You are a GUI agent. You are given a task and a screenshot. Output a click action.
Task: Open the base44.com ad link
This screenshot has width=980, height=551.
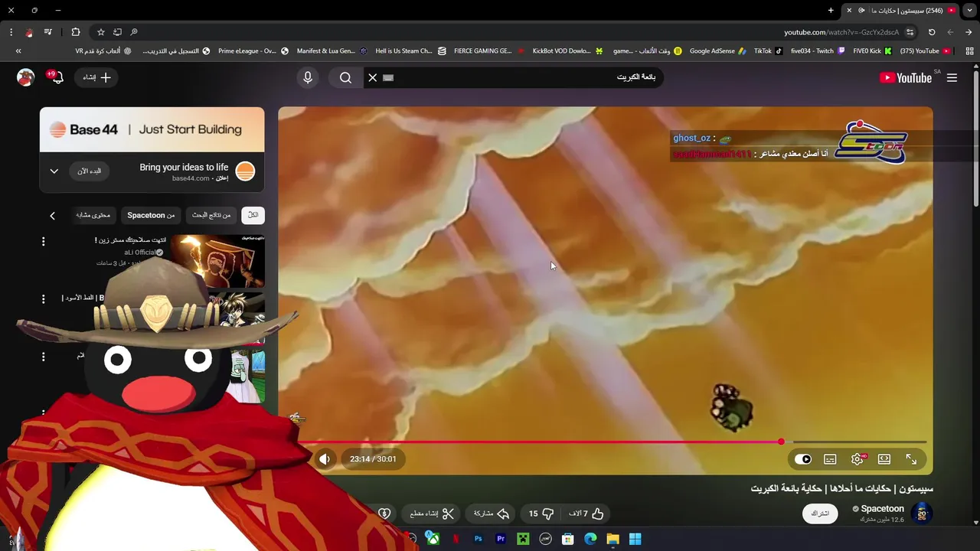click(191, 178)
